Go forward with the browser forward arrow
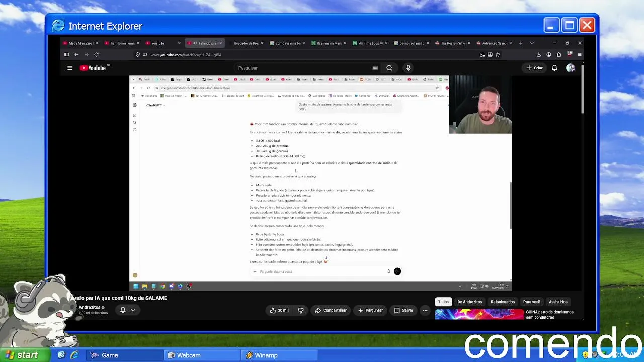 [x=86, y=54]
